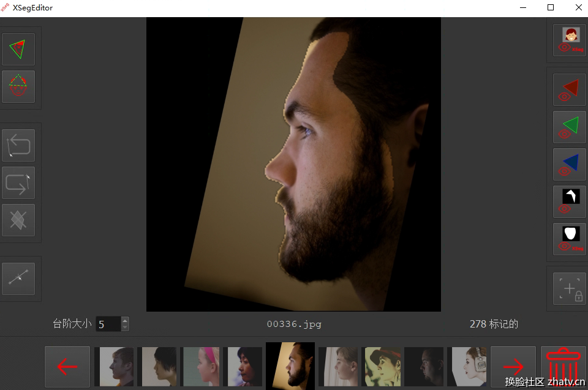Toggle green overlay visibility
The height and width of the screenshot is (390, 588).
click(570, 127)
